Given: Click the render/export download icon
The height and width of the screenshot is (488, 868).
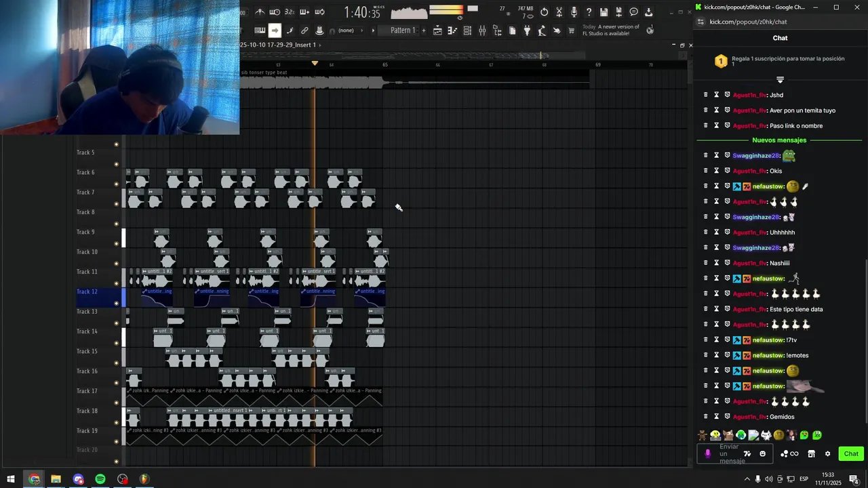Looking at the screenshot, I should tap(648, 12).
